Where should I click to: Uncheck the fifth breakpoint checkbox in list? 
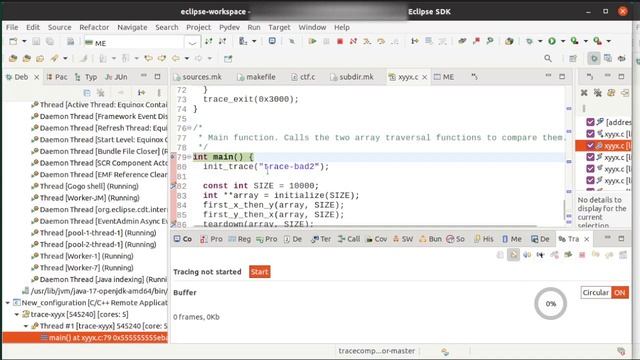pyautogui.click(x=590, y=169)
